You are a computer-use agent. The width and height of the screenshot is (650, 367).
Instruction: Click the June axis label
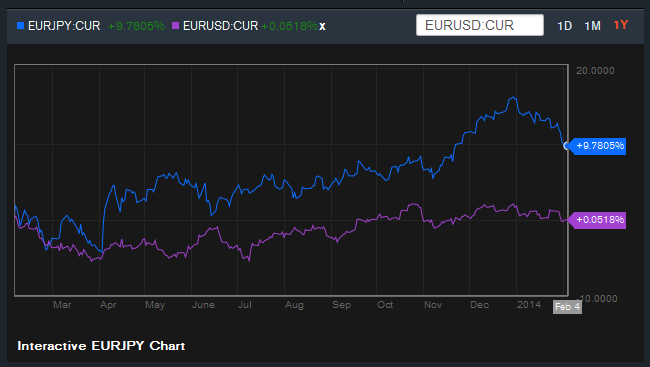point(203,305)
